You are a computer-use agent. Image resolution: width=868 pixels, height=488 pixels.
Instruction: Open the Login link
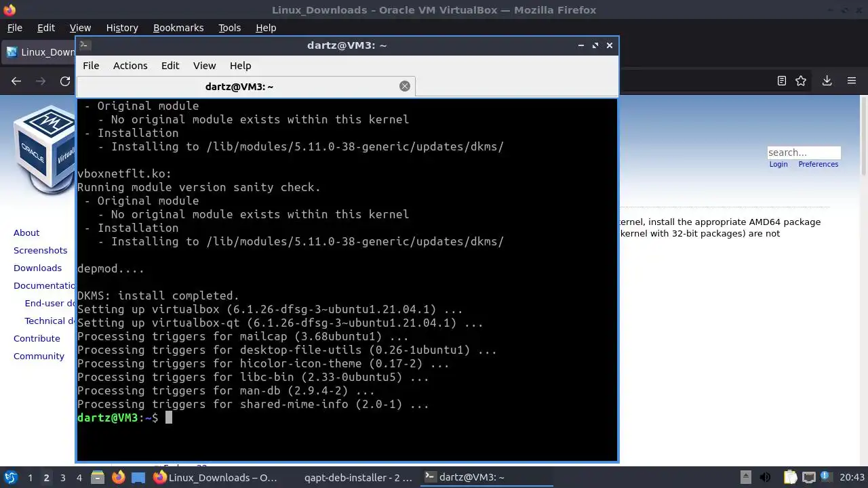778,164
